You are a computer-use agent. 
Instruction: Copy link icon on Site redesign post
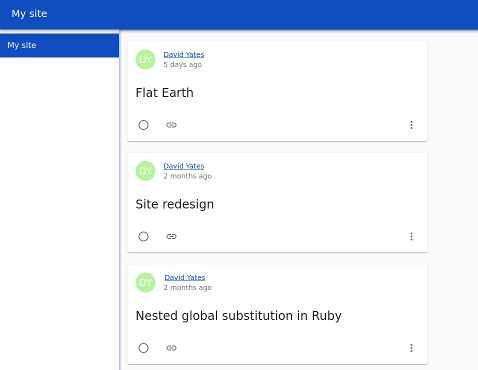[171, 237]
